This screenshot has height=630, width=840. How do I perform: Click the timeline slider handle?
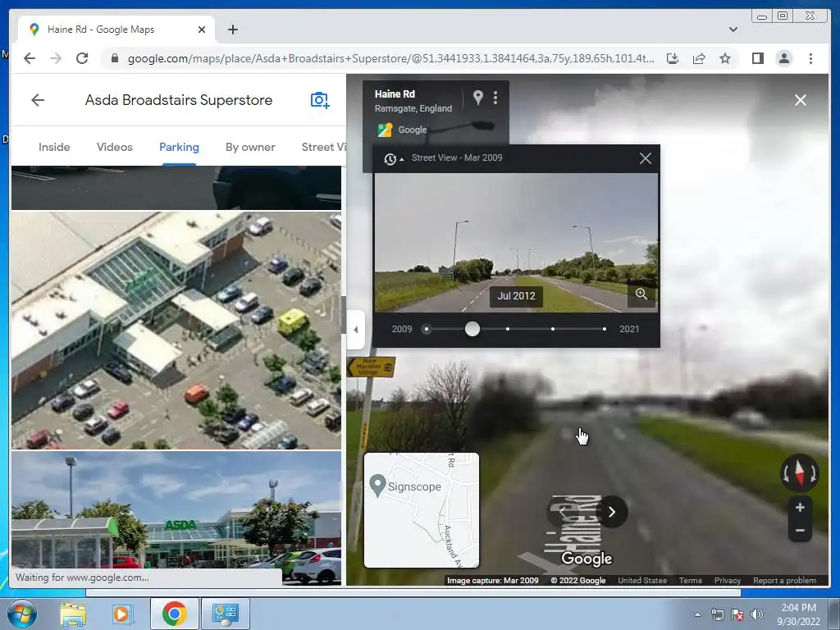point(472,329)
